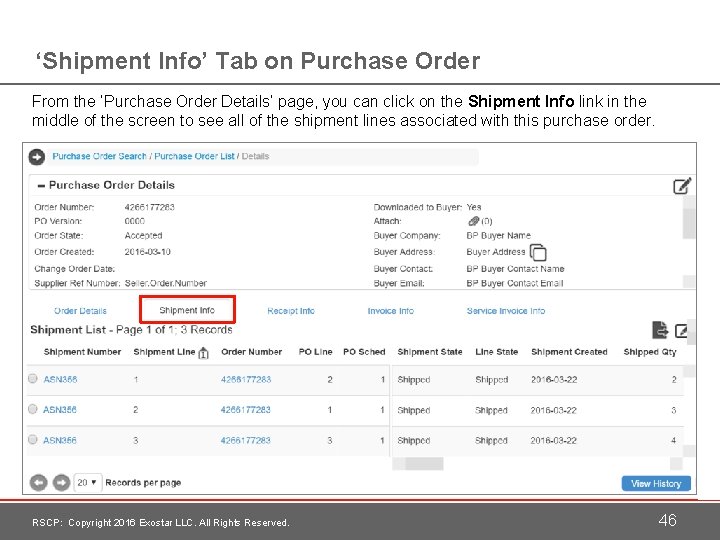Click the Shipment Number column header
Image resolution: width=720 pixels, height=540 pixels.
[82, 352]
